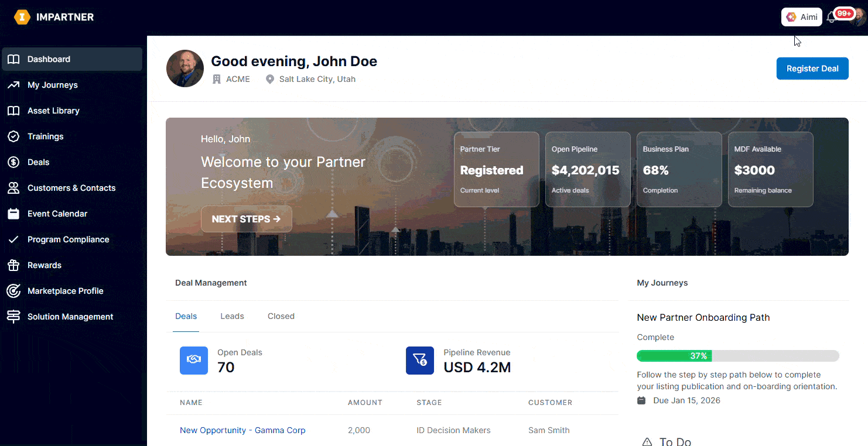Click the Open Deals handshake icon
The width and height of the screenshot is (868, 446).
[x=194, y=361]
